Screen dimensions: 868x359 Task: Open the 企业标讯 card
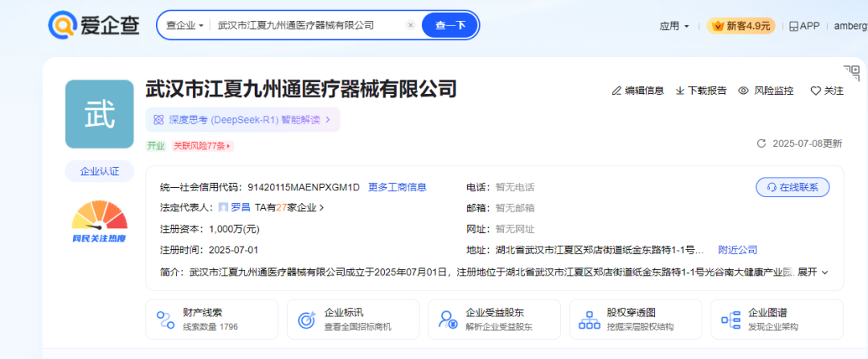[x=353, y=319]
